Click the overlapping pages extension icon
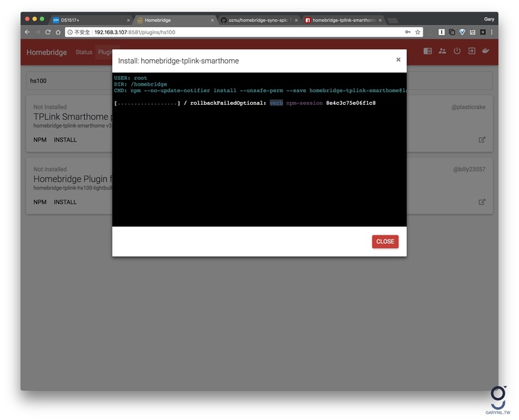Viewport: 519px width, 420px height. click(x=452, y=32)
